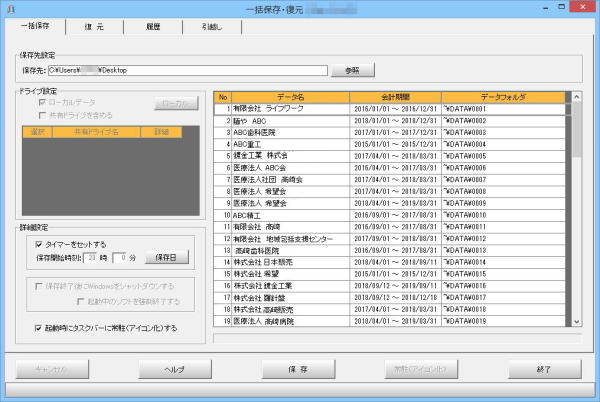Click the 参照 browse button
The height and width of the screenshot is (402, 600).
[352, 70]
